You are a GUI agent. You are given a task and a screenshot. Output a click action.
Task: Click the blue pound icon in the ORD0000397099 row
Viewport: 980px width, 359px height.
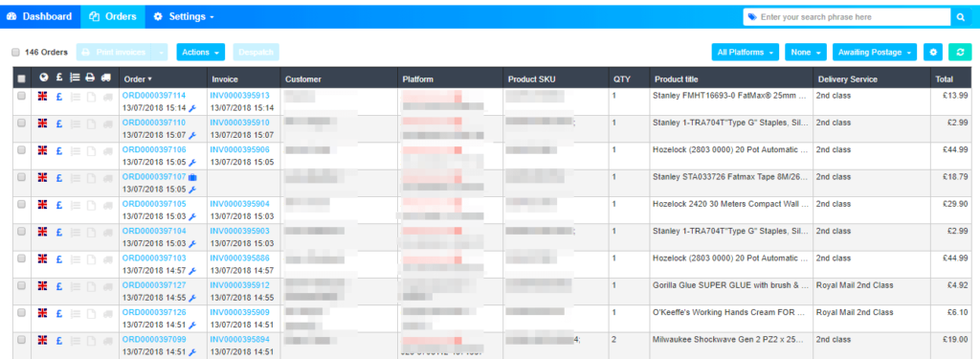point(58,340)
